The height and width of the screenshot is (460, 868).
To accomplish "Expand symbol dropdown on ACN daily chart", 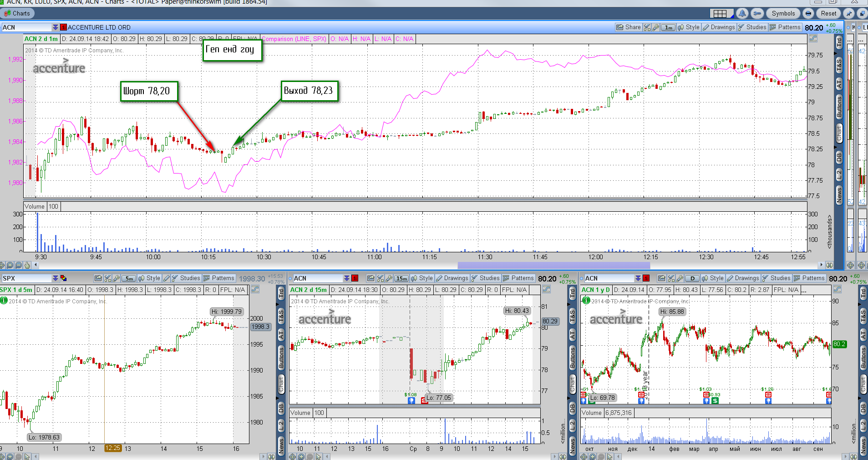I will [x=638, y=278].
